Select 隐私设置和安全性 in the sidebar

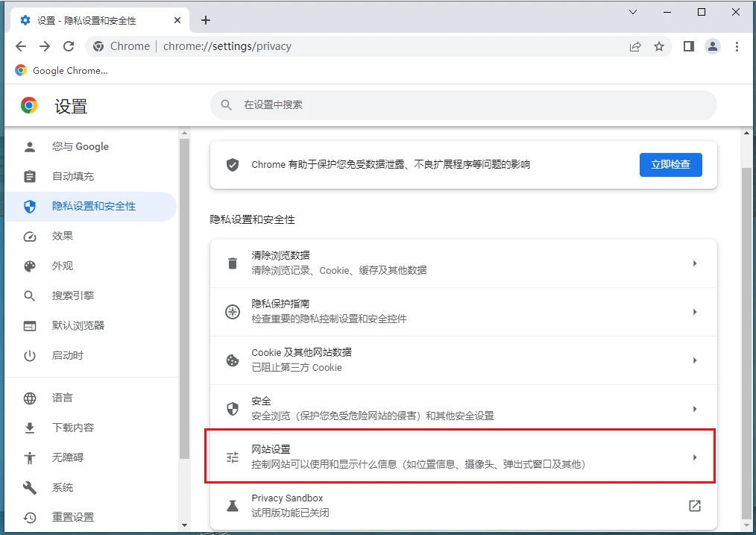(91, 207)
